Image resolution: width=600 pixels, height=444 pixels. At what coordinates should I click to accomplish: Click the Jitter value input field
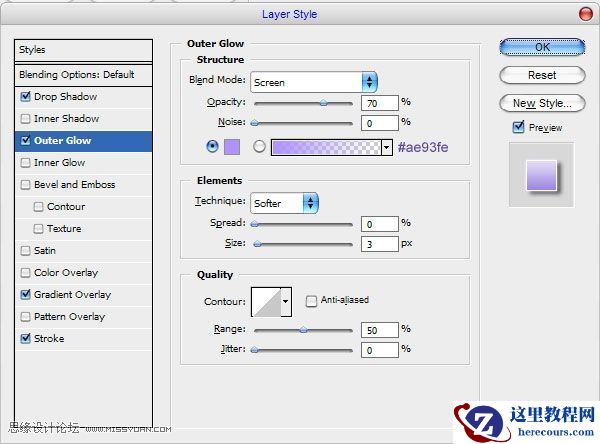[380, 350]
